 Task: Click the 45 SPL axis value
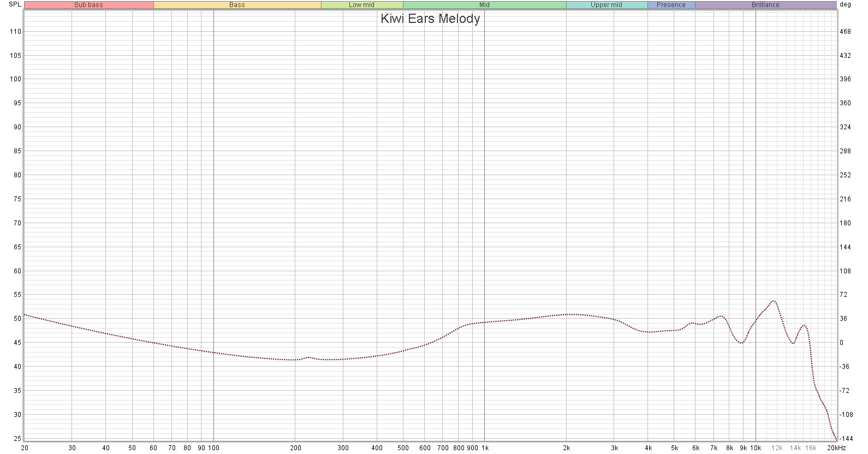(x=17, y=343)
